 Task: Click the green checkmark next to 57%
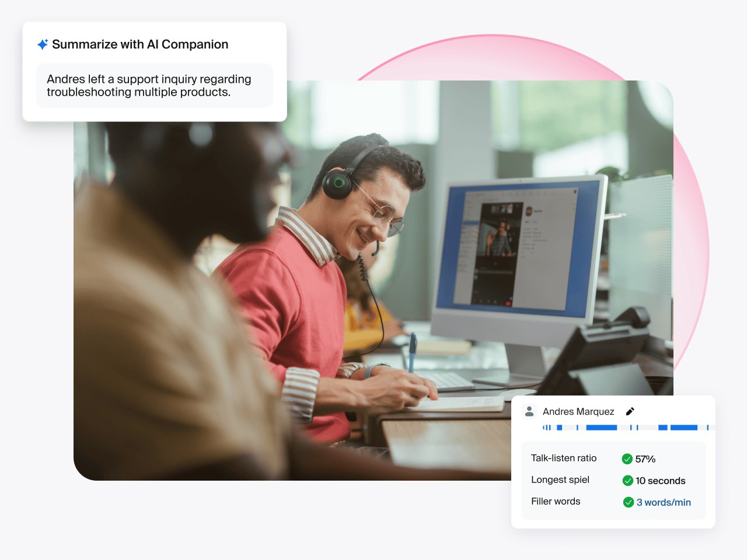(x=627, y=459)
